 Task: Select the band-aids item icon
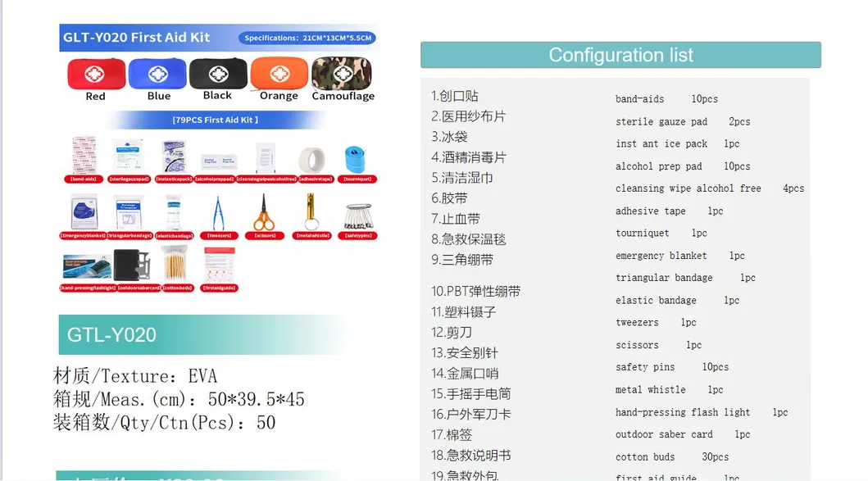click(83, 155)
